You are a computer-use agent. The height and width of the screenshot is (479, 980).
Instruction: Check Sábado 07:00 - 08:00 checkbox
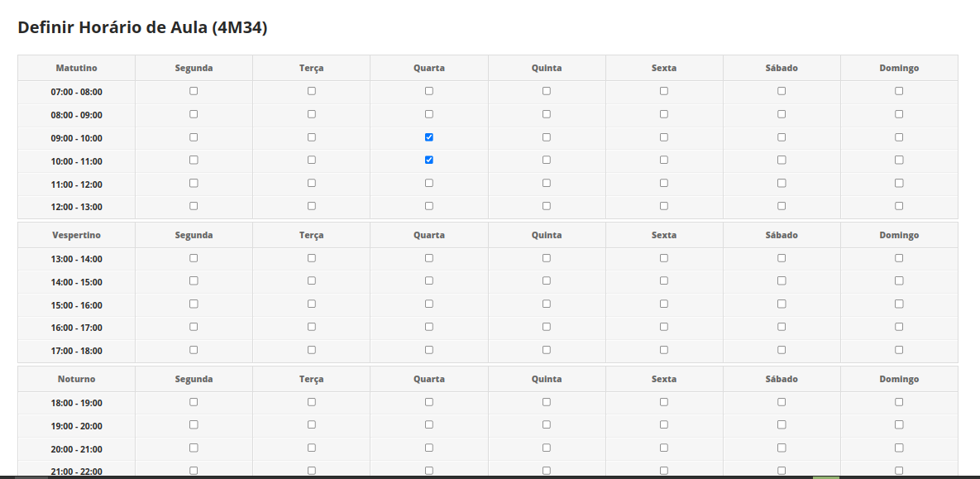[782, 91]
